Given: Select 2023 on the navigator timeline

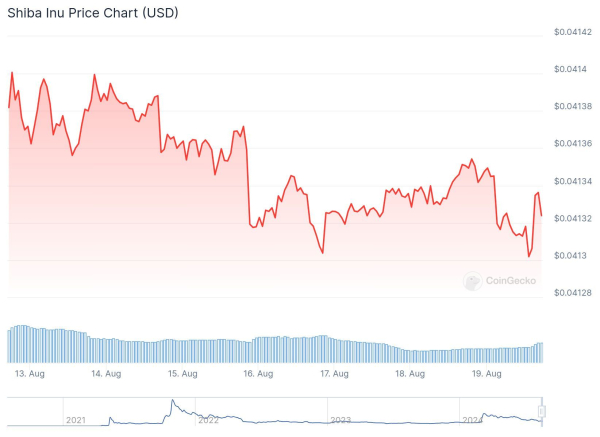Looking at the screenshot, I should 340,421.
